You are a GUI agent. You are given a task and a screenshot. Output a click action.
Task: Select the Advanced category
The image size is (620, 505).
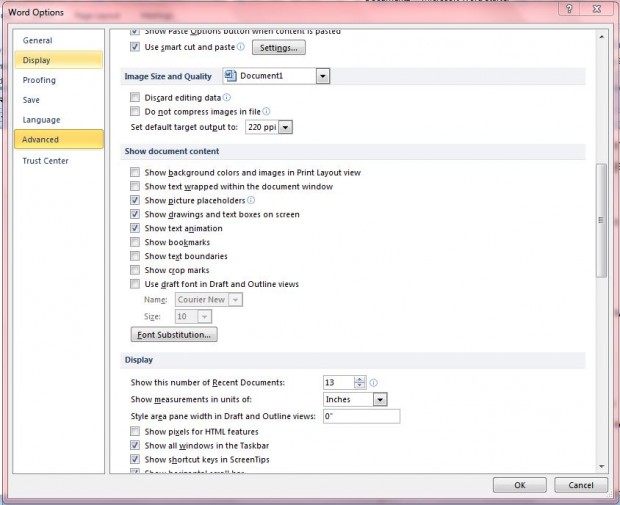(x=59, y=139)
